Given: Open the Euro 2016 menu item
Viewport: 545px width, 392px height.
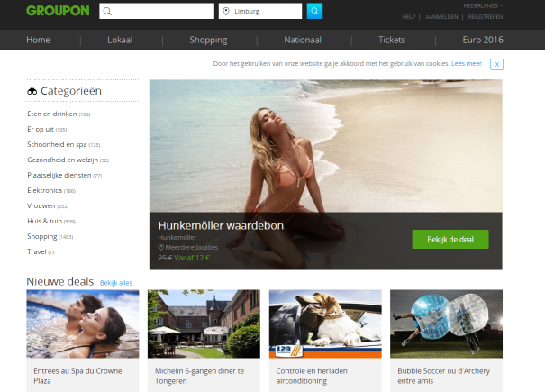Looking at the screenshot, I should [x=483, y=40].
